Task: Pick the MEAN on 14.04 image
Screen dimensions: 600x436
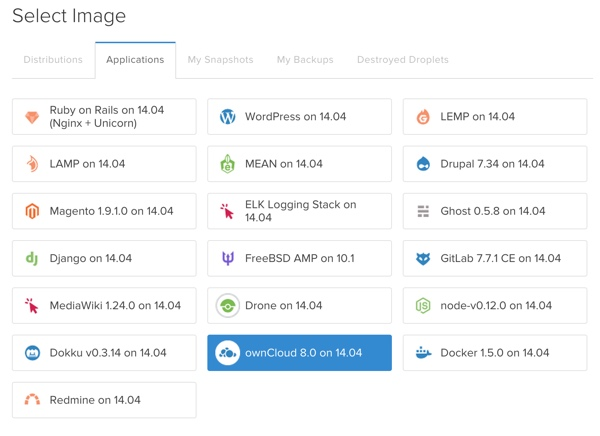Action: [299, 164]
